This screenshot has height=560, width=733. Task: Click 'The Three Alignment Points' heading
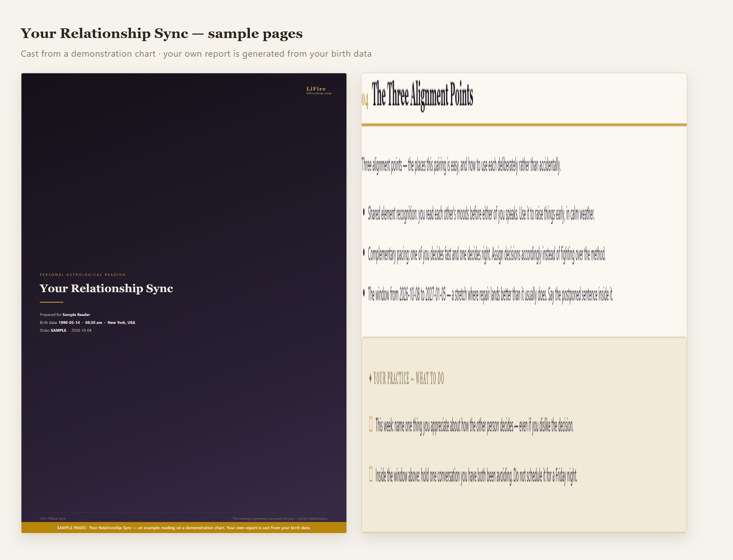pos(423,95)
